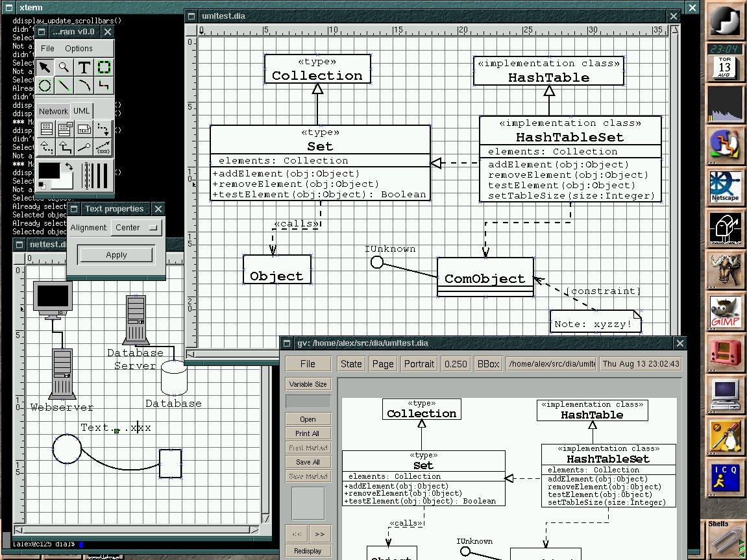Screen dimensions: 747x560
Task: Select the UML class object tool
Action: [x=45, y=128]
